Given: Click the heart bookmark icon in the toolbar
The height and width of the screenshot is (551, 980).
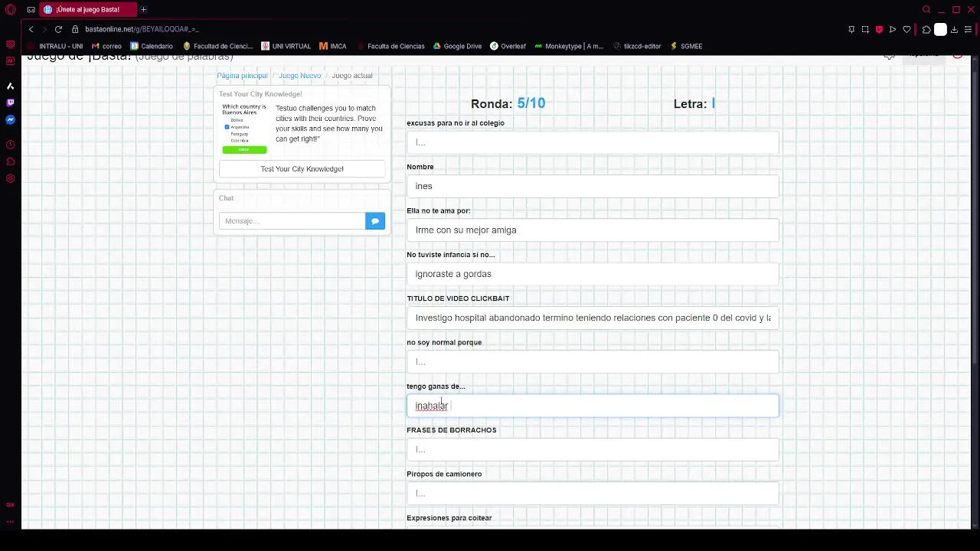Looking at the screenshot, I should click(x=906, y=29).
